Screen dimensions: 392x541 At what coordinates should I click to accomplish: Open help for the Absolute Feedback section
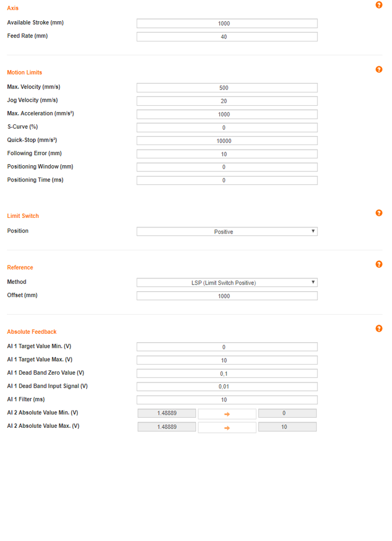coord(379,329)
